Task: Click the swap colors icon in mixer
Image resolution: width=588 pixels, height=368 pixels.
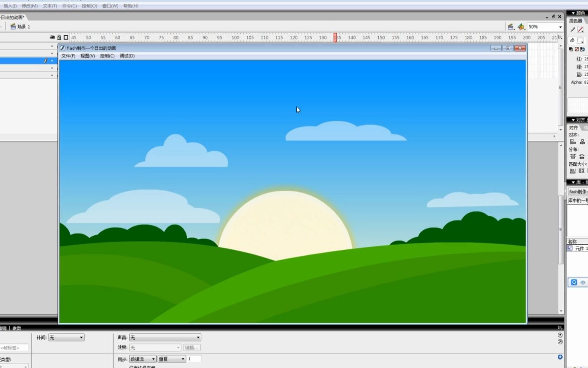Action: (x=582, y=49)
